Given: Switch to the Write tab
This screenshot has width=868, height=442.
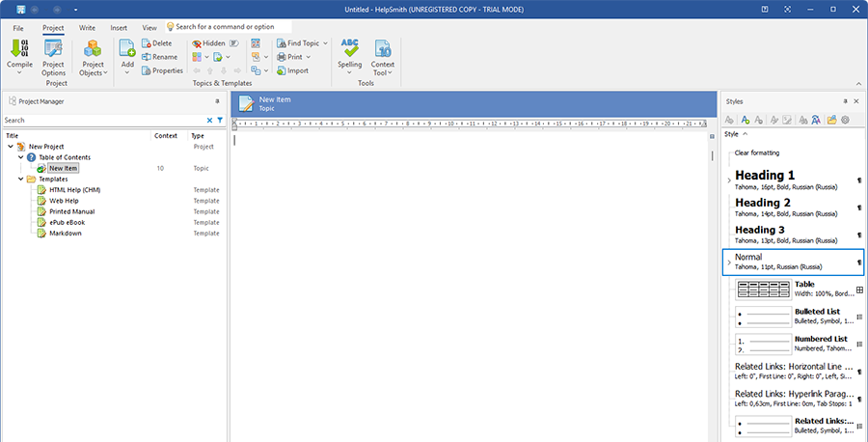Looking at the screenshot, I should tap(87, 28).
